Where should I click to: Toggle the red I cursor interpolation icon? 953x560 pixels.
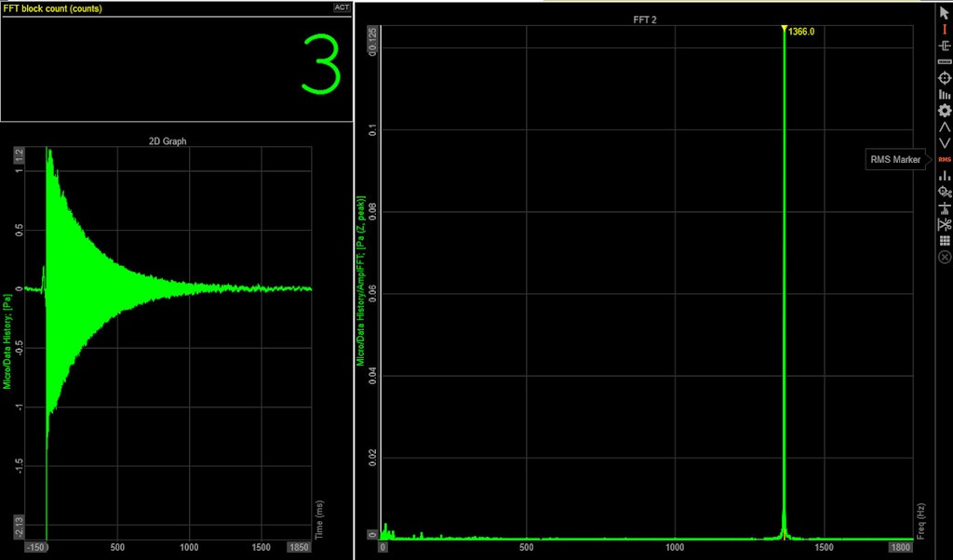tap(943, 28)
